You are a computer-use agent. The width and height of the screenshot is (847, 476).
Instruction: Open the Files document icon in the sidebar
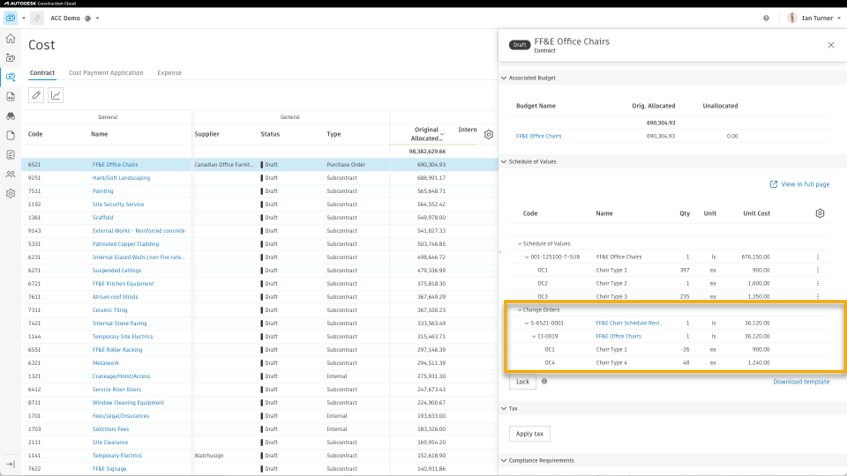coord(10,136)
